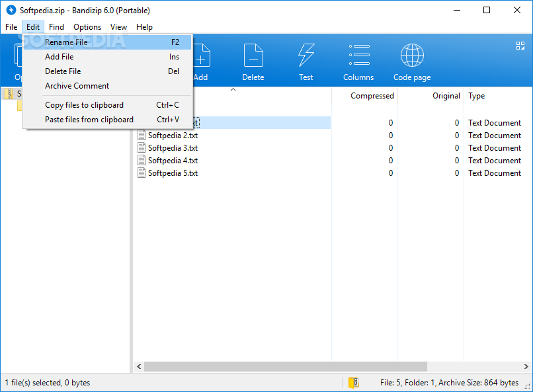Click the '1 file(s) selected, 0 bytes' status text
This screenshot has width=533, height=392.
[x=48, y=383]
